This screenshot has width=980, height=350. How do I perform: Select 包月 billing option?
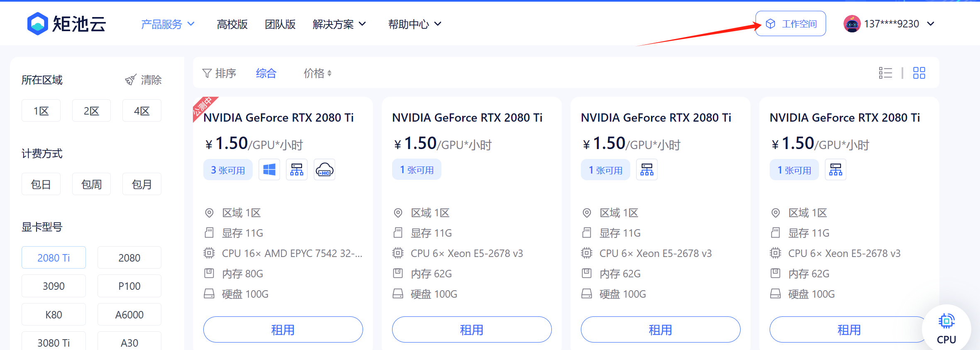141,184
